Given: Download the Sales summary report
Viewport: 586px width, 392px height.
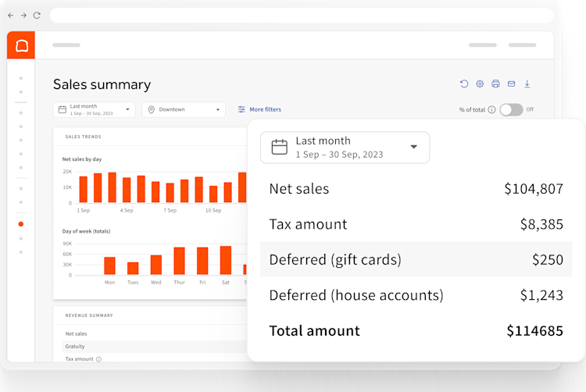Looking at the screenshot, I should click(527, 84).
